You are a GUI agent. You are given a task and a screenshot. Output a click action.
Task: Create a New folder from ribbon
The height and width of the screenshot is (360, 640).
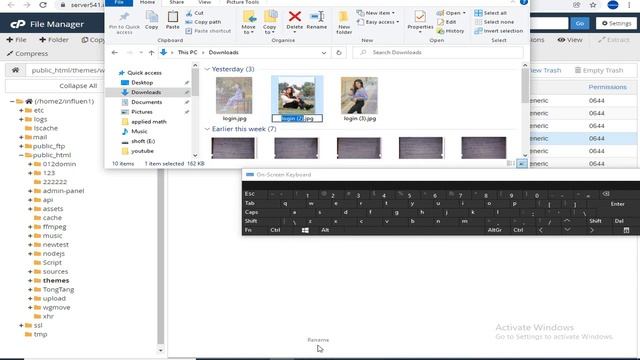click(344, 23)
